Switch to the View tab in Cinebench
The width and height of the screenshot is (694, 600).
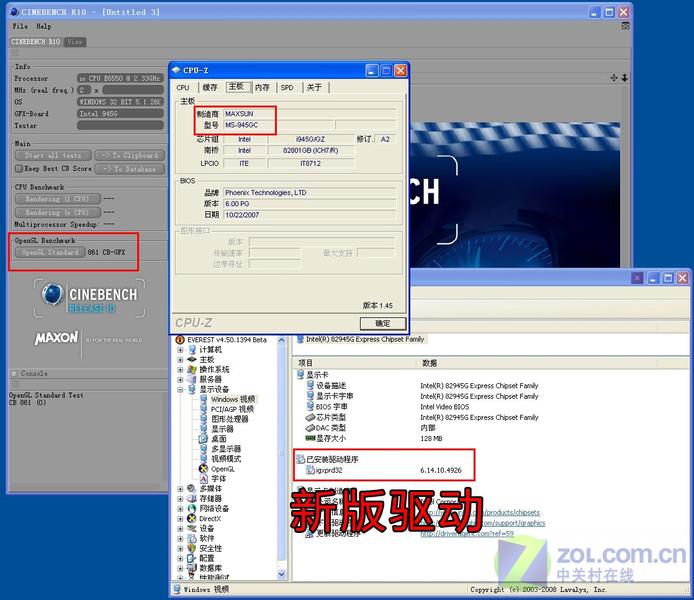pos(75,42)
